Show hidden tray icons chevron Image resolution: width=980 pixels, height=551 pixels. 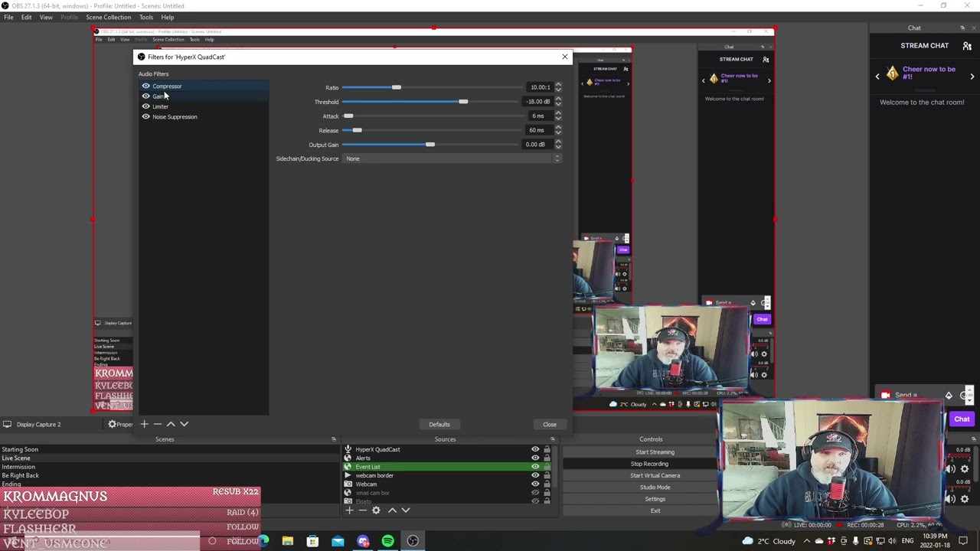point(806,542)
